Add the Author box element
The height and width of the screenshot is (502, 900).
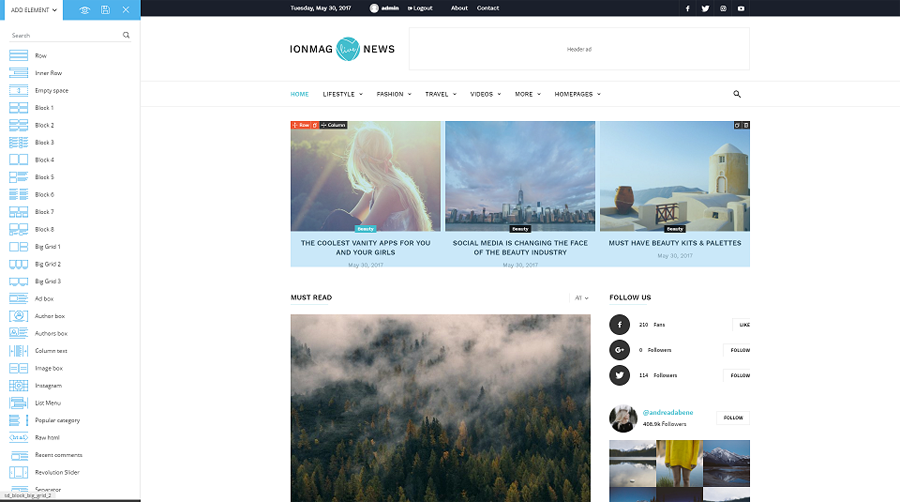[x=19, y=316]
